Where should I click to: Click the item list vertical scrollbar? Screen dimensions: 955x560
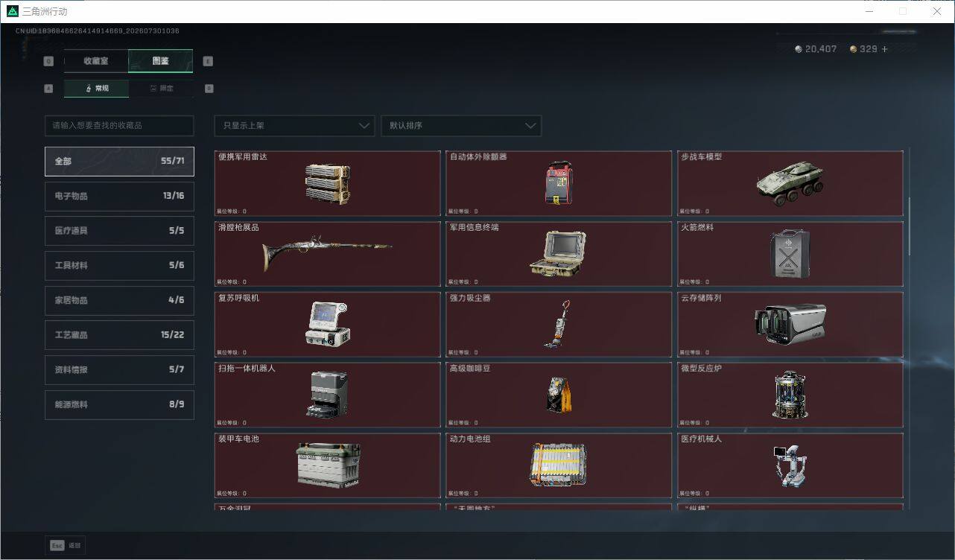pos(910,225)
